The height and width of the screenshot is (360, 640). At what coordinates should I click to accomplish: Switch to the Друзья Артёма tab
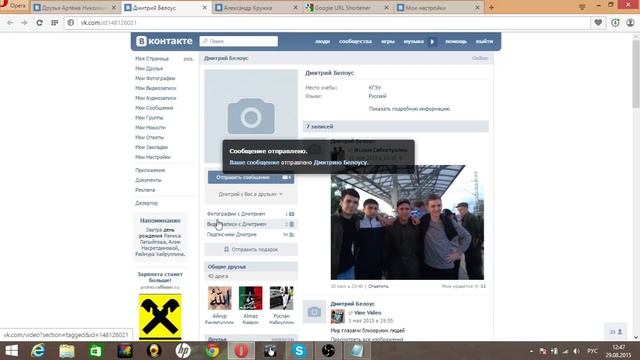click(75, 7)
